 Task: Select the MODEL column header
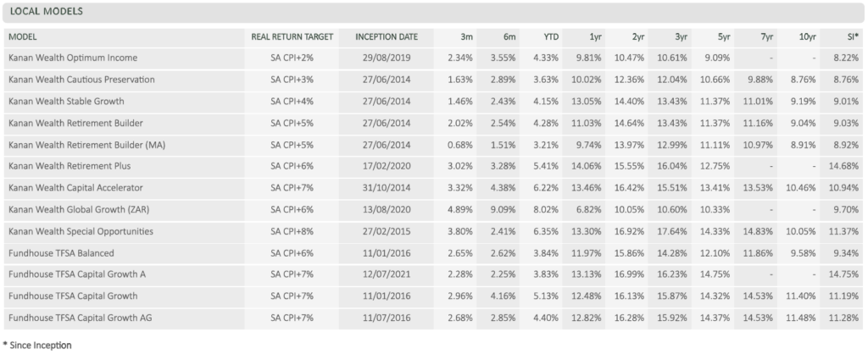click(22, 37)
